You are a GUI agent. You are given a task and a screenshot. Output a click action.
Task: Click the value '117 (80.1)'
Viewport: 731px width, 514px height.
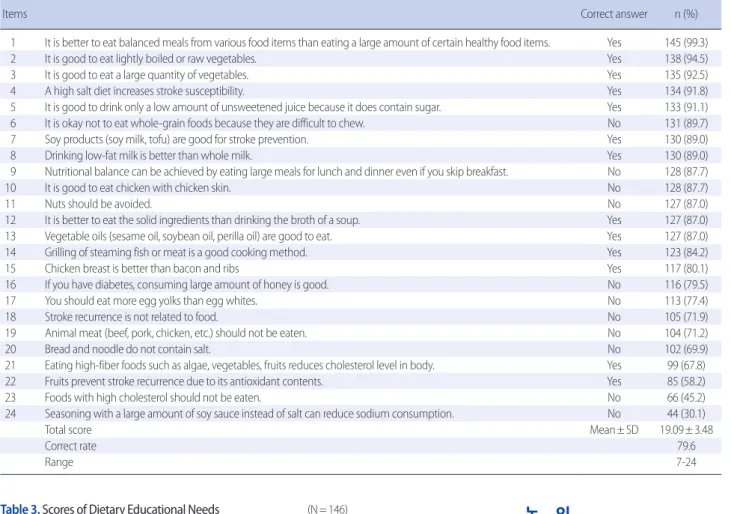pyautogui.click(x=686, y=268)
